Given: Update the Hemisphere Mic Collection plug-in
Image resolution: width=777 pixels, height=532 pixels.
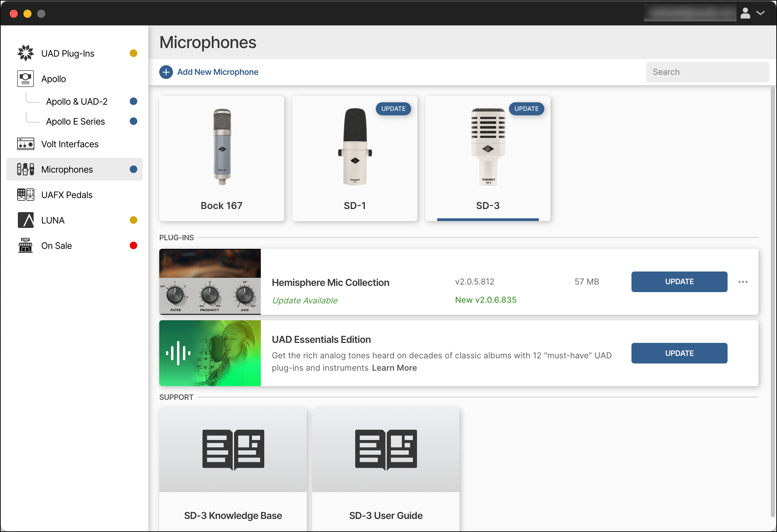Looking at the screenshot, I should tap(679, 281).
